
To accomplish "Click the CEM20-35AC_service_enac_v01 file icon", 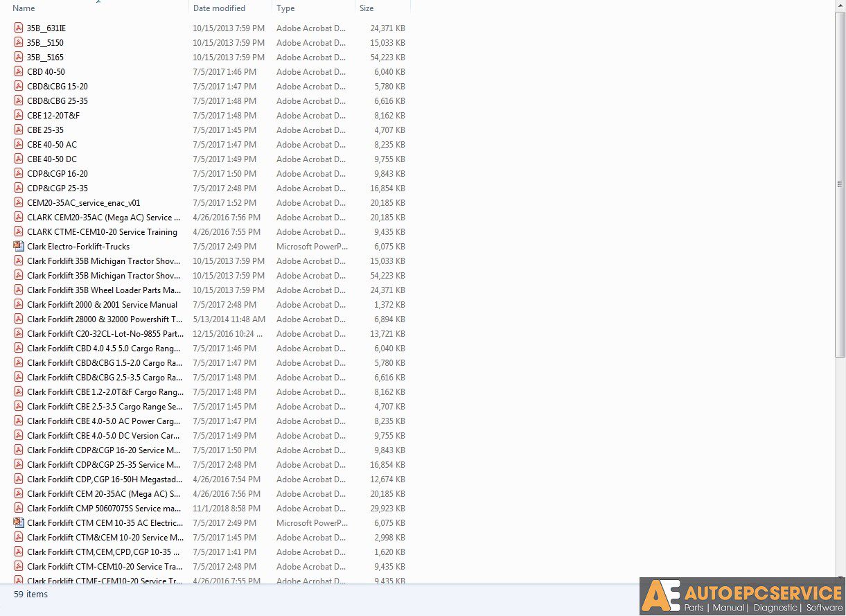I will point(19,203).
